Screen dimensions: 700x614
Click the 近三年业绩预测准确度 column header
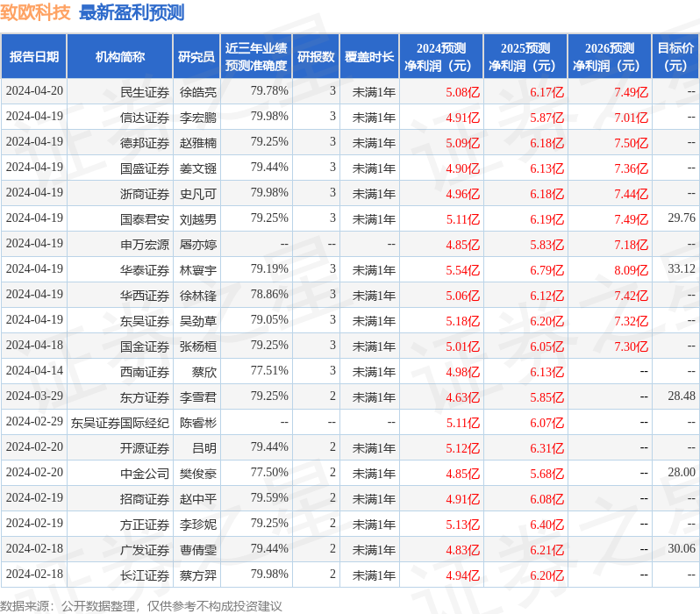256,57
